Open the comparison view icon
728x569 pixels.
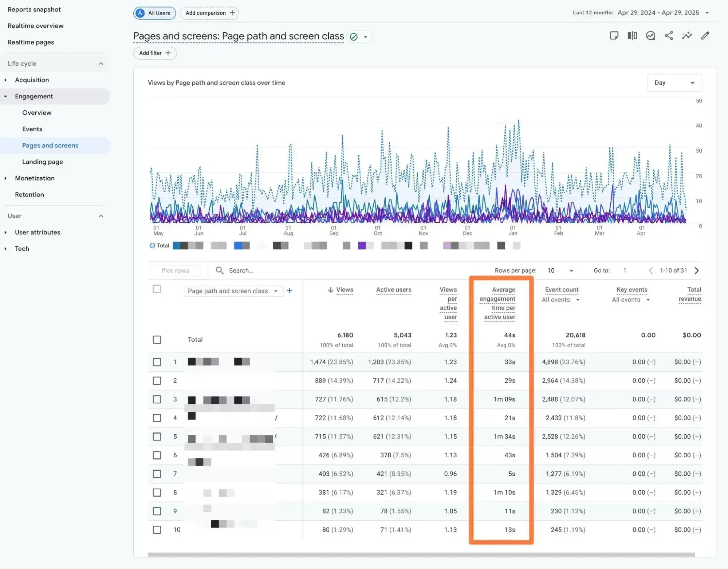632,35
